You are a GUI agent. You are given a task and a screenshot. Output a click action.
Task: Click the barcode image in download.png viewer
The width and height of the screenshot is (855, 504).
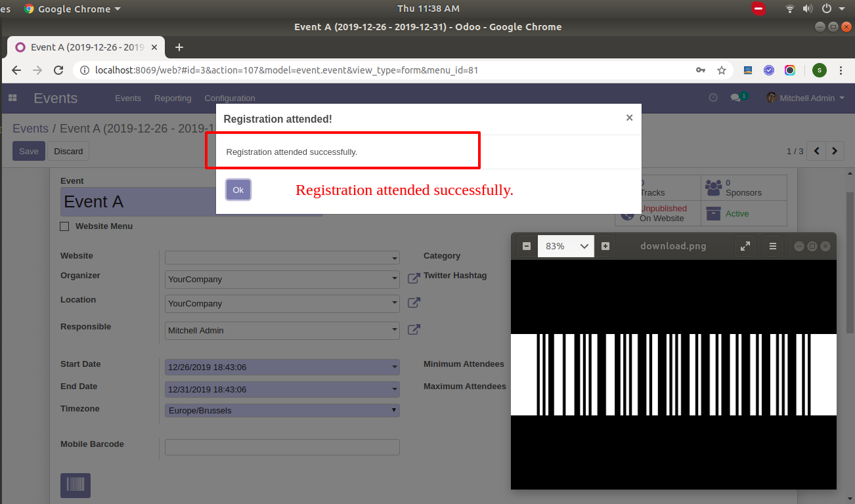(674, 375)
